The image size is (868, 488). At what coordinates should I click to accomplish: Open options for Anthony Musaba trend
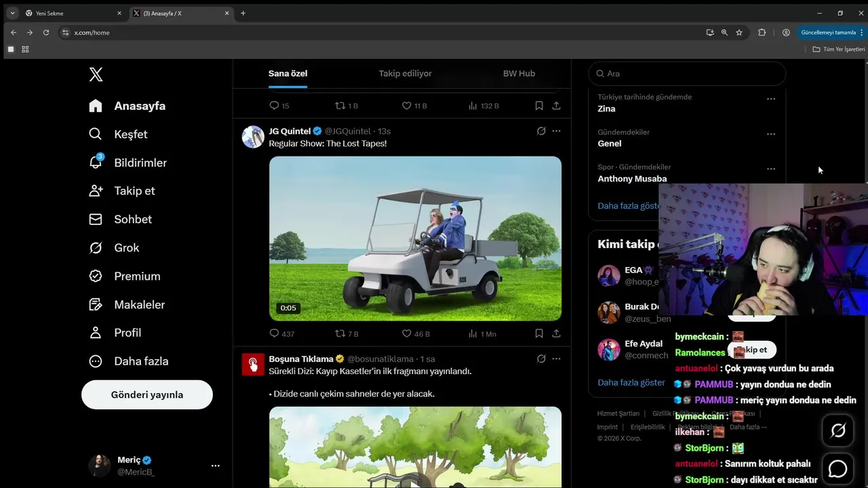point(770,169)
